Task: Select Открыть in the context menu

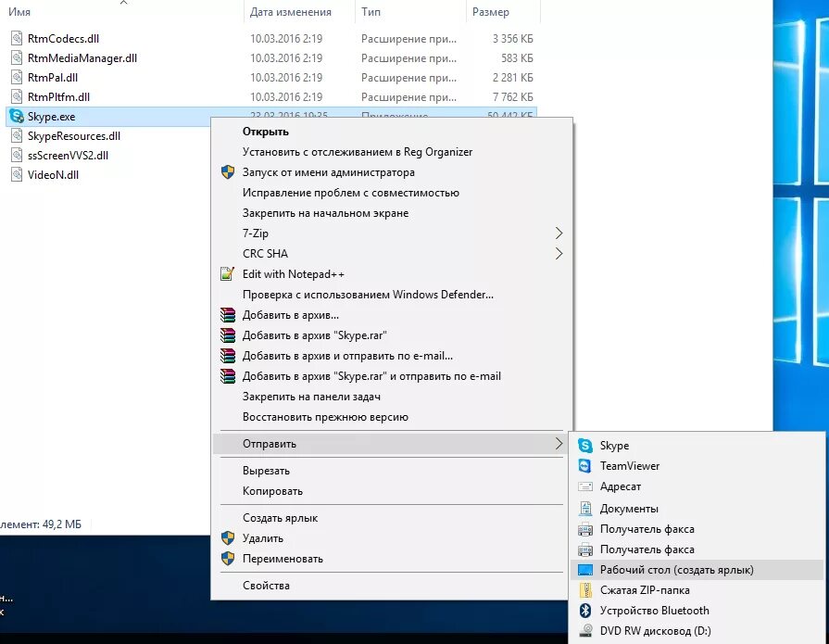Action: 392,132
